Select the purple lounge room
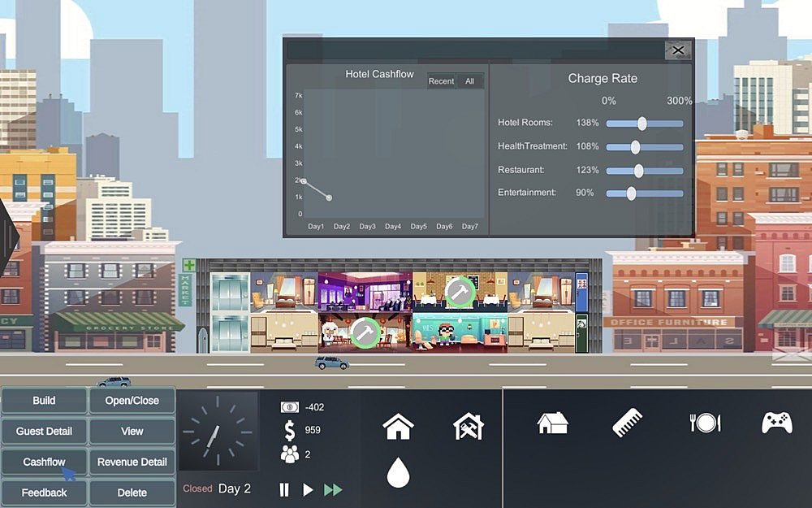 click(365, 291)
